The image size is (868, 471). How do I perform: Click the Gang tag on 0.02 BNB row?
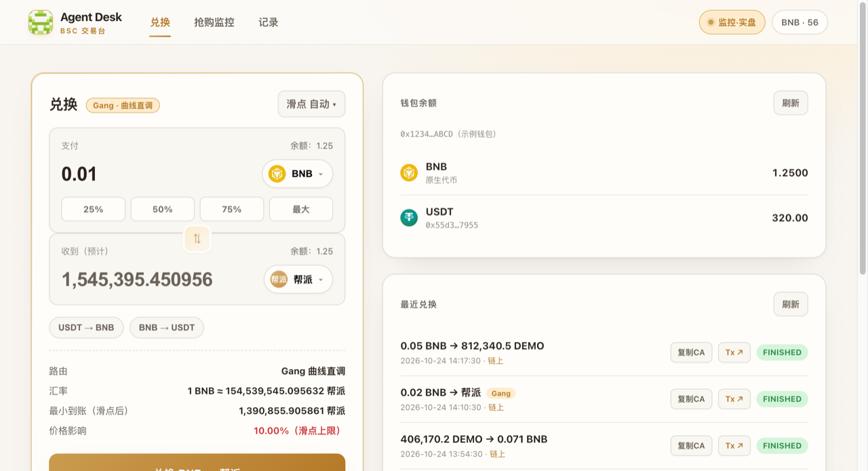pos(501,393)
